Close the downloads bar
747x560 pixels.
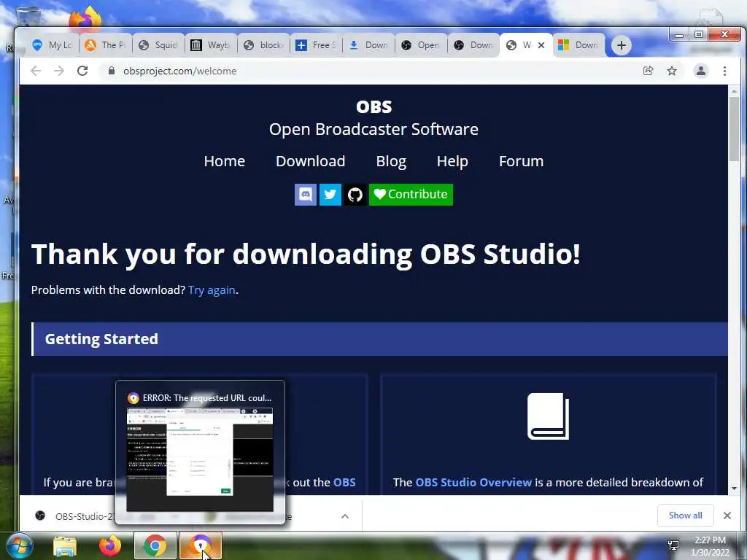(727, 516)
